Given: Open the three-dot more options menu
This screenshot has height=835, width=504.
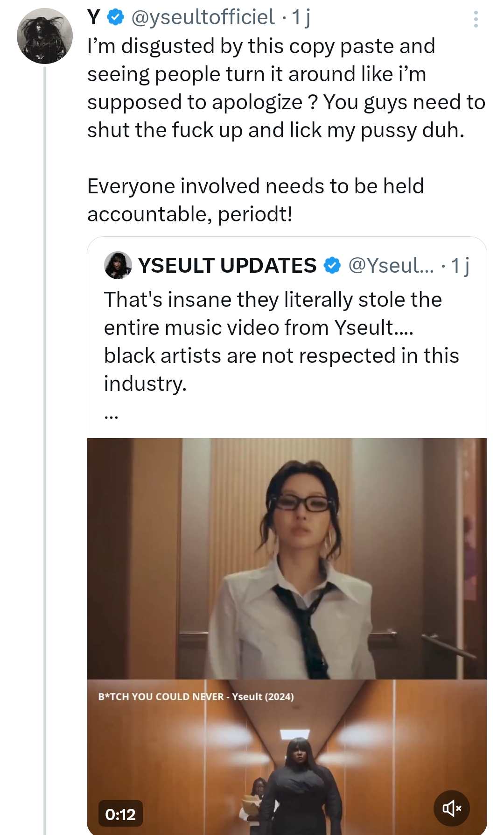Looking at the screenshot, I should (476, 19).
